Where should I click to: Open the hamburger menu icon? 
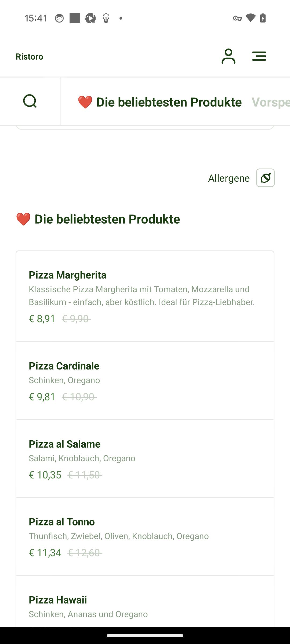[259, 56]
